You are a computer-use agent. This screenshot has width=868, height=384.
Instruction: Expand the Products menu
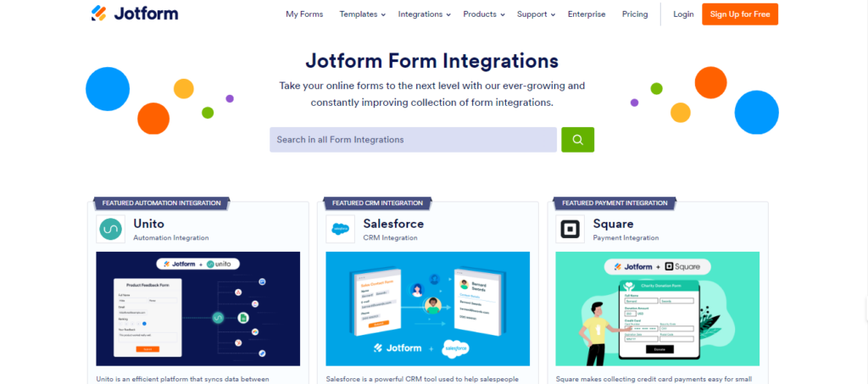click(x=484, y=14)
